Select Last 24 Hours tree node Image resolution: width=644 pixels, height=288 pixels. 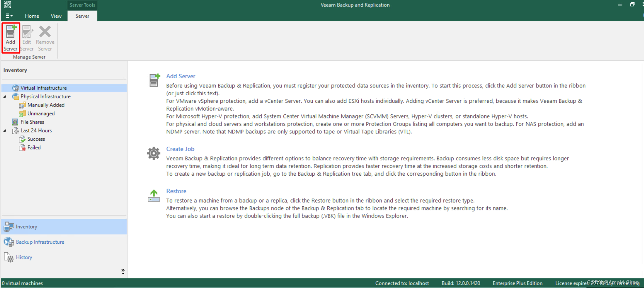(x=36, y=130)
